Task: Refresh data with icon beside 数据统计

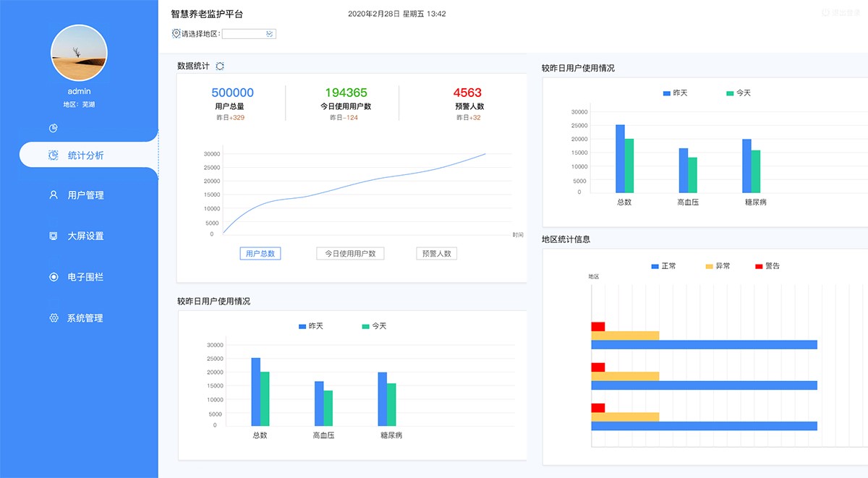Action: tap(220, 67)
